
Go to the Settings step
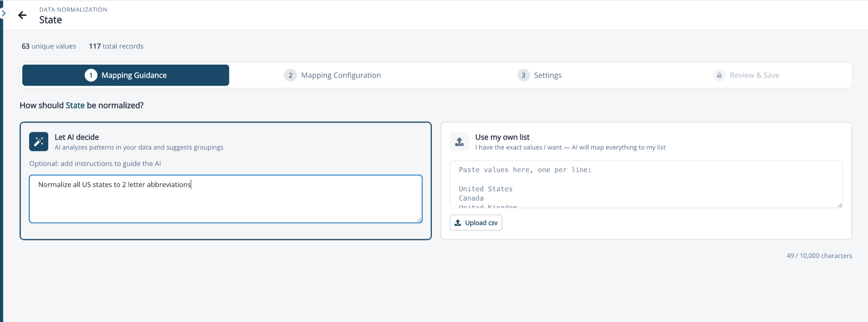click(x=539, y=75)
